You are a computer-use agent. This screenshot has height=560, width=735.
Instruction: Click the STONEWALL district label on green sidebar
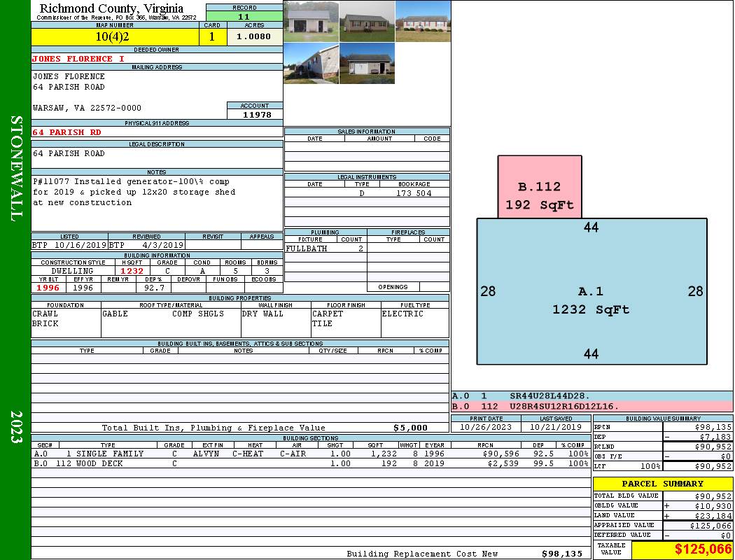click(x=16, y=169)
